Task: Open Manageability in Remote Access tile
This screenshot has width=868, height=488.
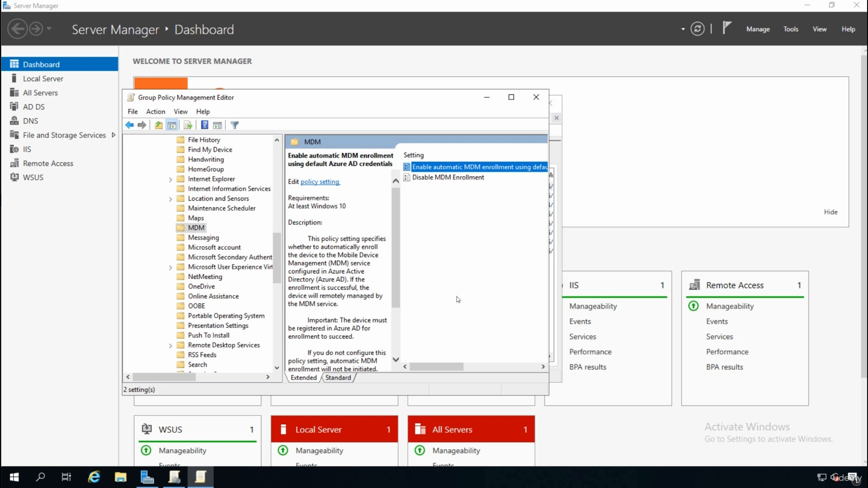Action: pyautogui.click(x=730, y=306)
